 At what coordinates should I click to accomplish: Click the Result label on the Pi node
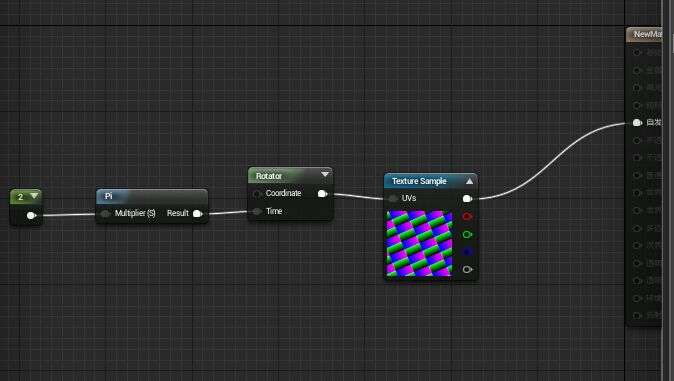[178, 213]
